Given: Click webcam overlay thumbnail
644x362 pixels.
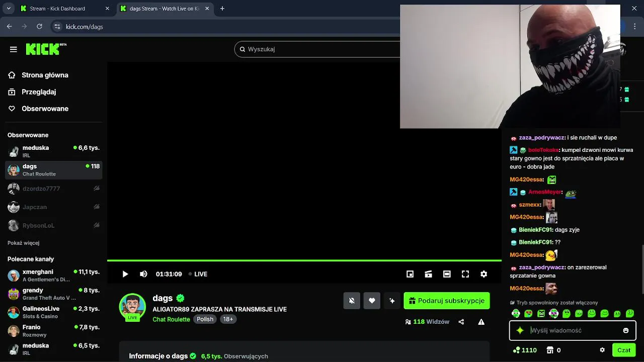Looking at the screenshot, I should coord(510,66).
